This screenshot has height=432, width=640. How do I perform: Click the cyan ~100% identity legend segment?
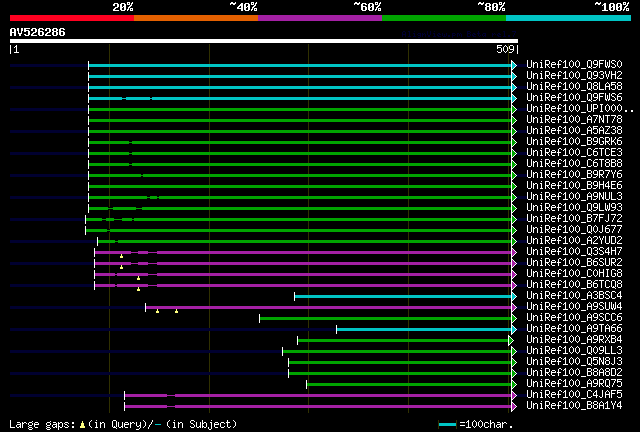[569, 18]
